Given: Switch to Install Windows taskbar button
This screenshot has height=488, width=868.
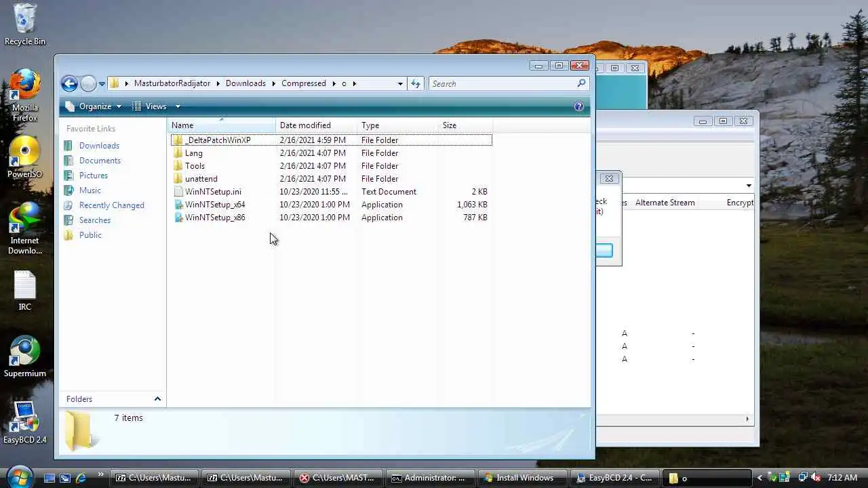Looking at the screenshot, I should (521, 478).
